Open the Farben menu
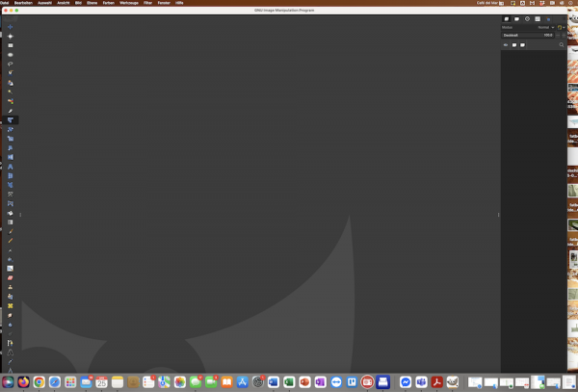578x392 pixels. [108, 3]
